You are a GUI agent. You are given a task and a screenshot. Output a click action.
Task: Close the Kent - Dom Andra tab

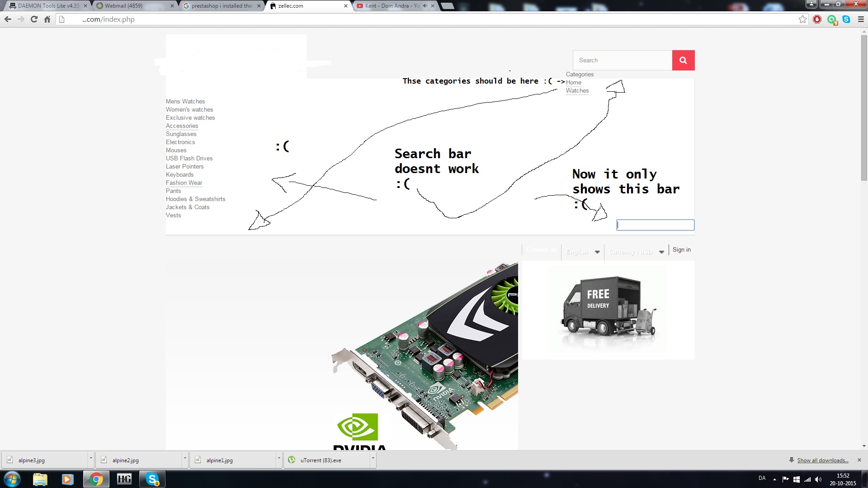433,6
